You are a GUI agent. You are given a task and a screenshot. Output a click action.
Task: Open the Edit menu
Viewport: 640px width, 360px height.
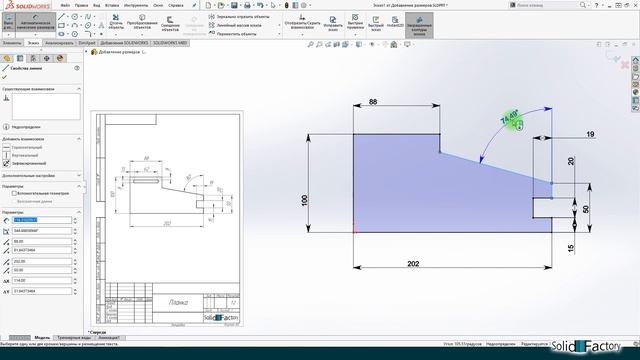[x=81, y=5]
